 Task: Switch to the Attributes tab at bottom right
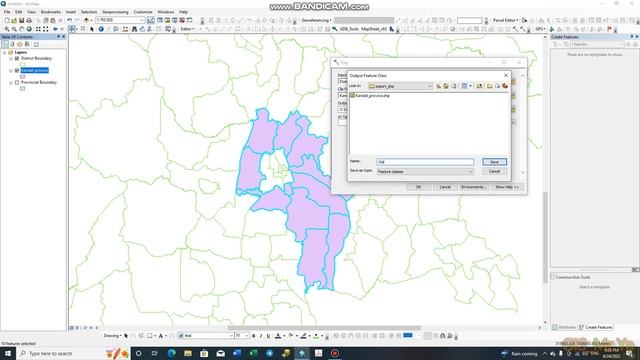(564, 327)
